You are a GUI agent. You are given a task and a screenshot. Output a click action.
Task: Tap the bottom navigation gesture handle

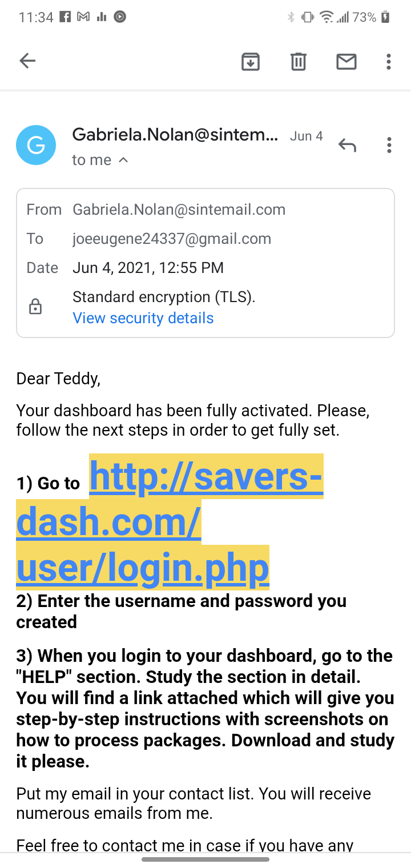tap(205, 859)
